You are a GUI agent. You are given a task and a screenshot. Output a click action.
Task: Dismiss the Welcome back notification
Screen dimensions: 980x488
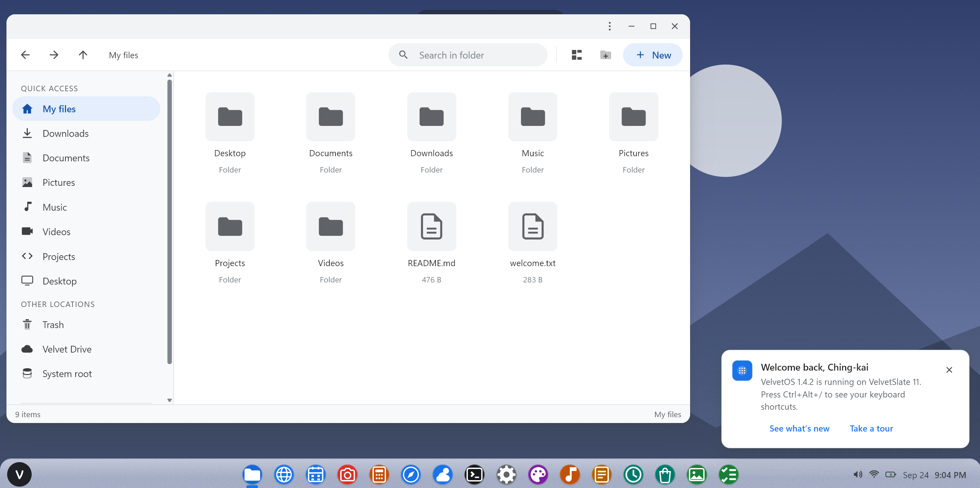949,370
